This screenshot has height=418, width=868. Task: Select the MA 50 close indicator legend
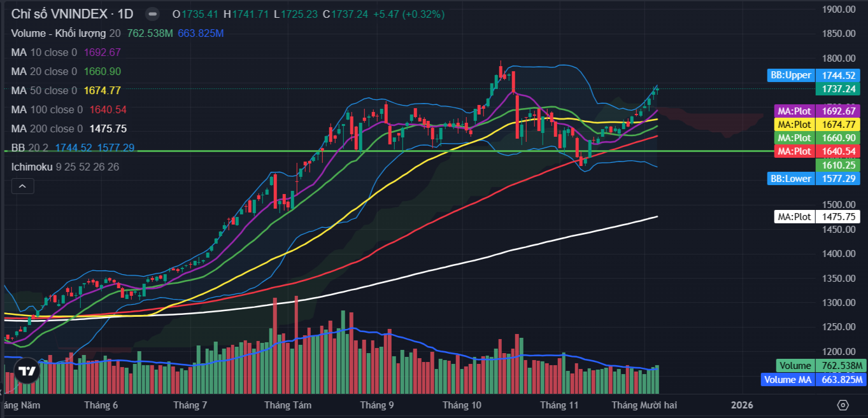(43, 90)
